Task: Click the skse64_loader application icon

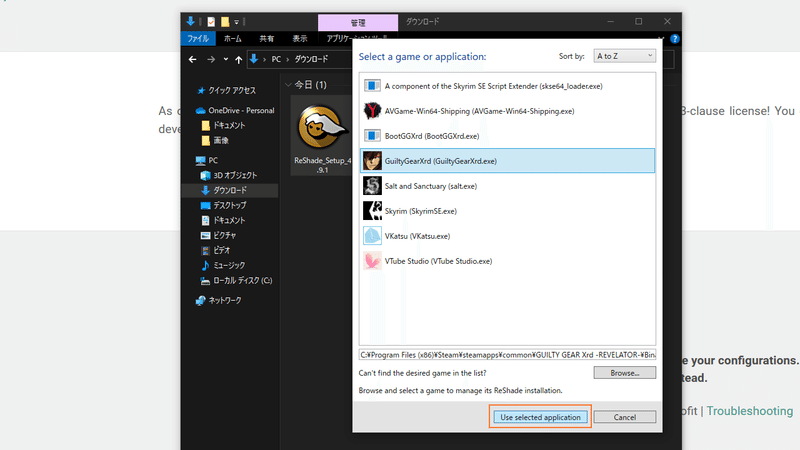Action: pyautogui.click(x=372, y=86)
